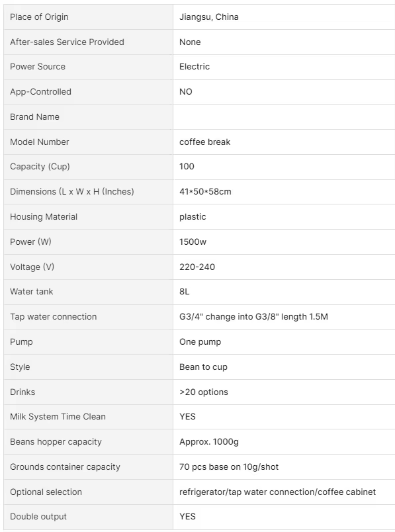This screenshot has height=532, width=395.
Task: Click the Approx. 1000g hopper capacity value
Action: [x=208, y=442]
